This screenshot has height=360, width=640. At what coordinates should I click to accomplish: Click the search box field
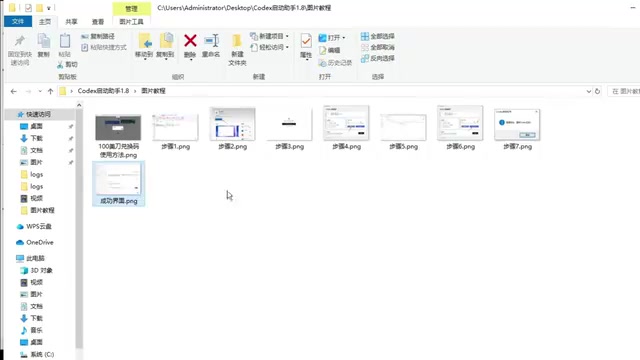(624, 91)
